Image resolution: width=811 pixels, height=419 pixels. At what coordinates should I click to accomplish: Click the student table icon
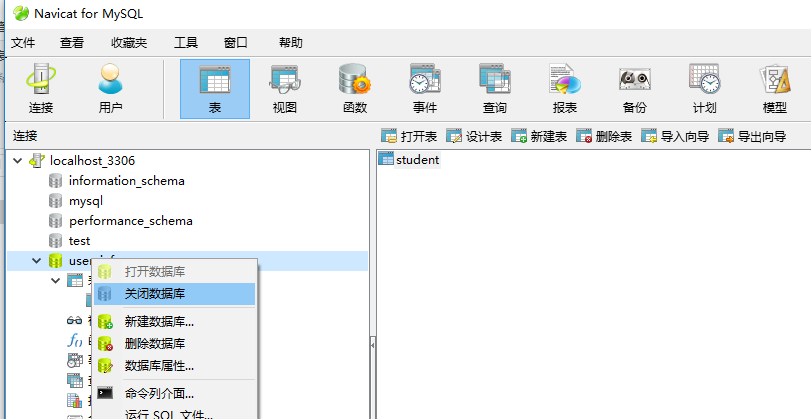point(386,159)
